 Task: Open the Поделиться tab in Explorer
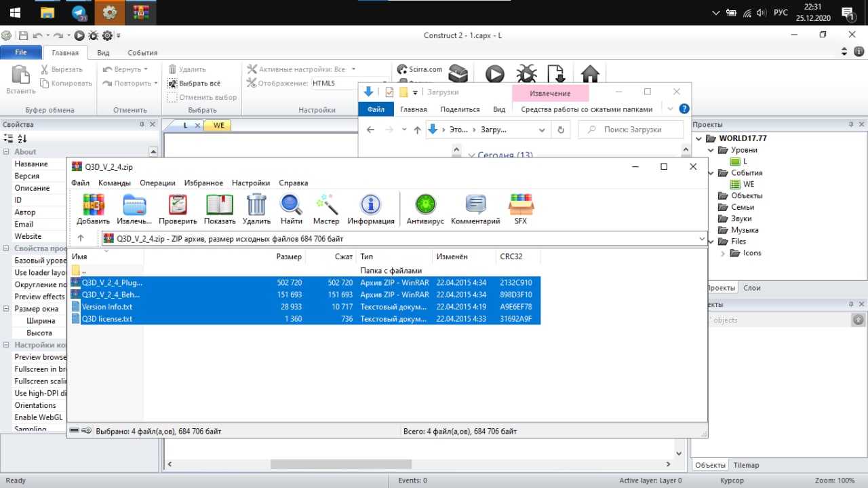(460, 109)
